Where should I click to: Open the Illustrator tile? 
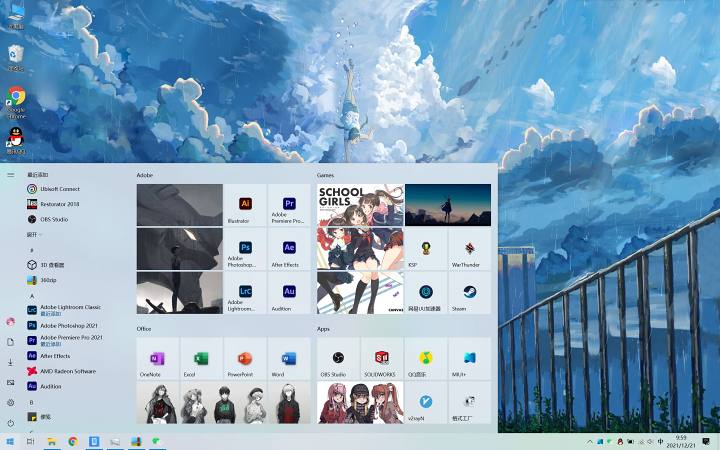tap(245, 205)
